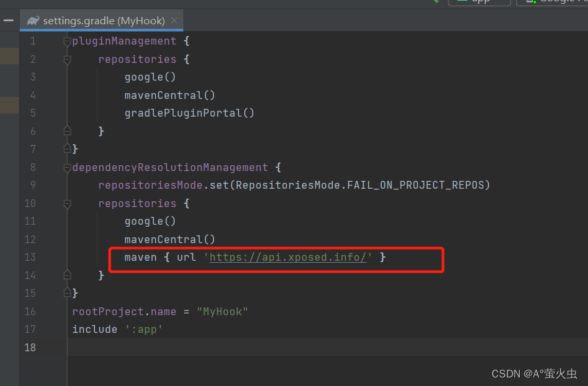
Task: Click google() on line 11
Action: click(x=150, y=222)
